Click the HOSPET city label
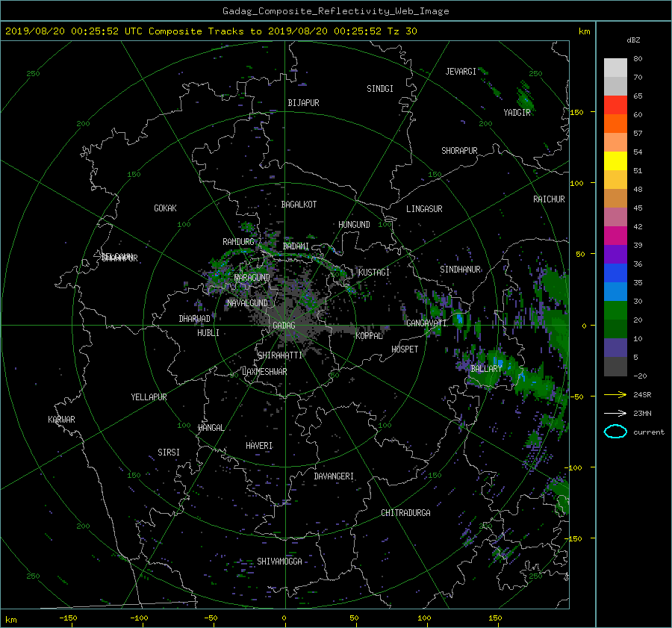This screenshot has height=628, width=672. pos(405,349)
